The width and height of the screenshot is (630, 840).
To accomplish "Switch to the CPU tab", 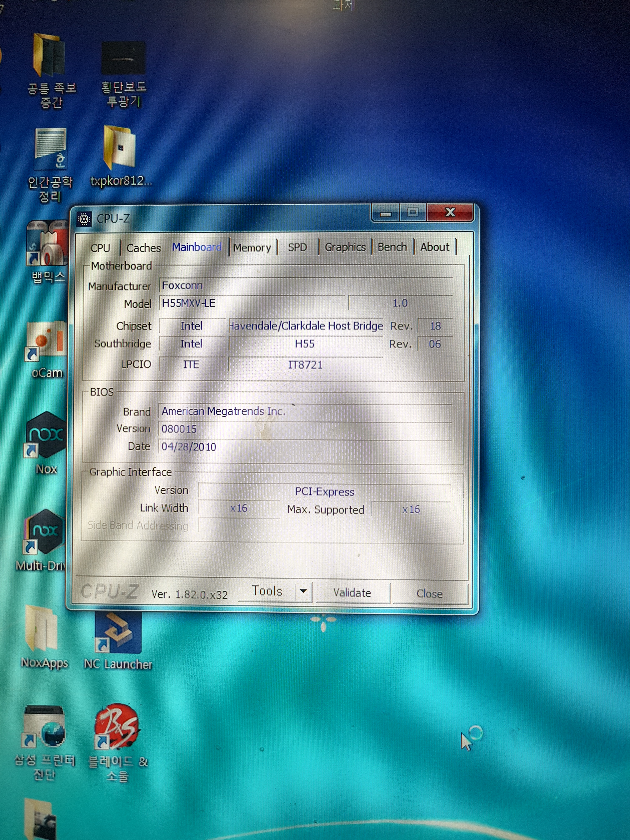I will coord(101,248).
